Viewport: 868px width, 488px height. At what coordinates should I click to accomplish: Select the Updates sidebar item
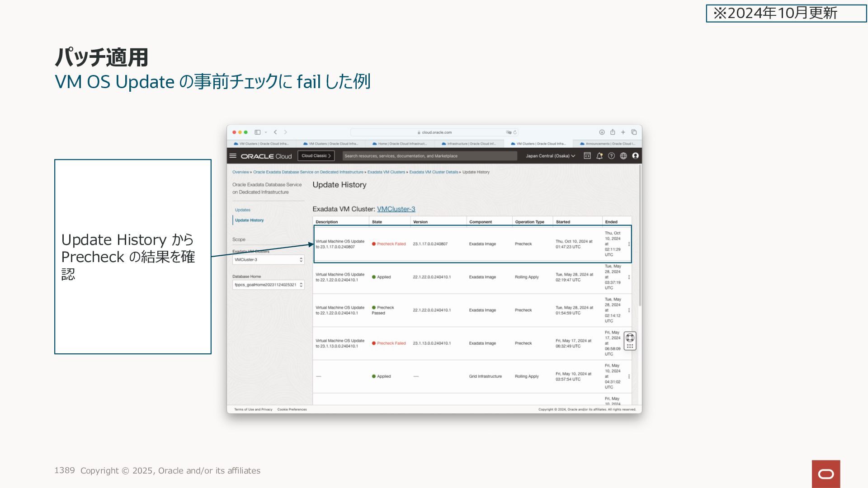click(243, 210)
